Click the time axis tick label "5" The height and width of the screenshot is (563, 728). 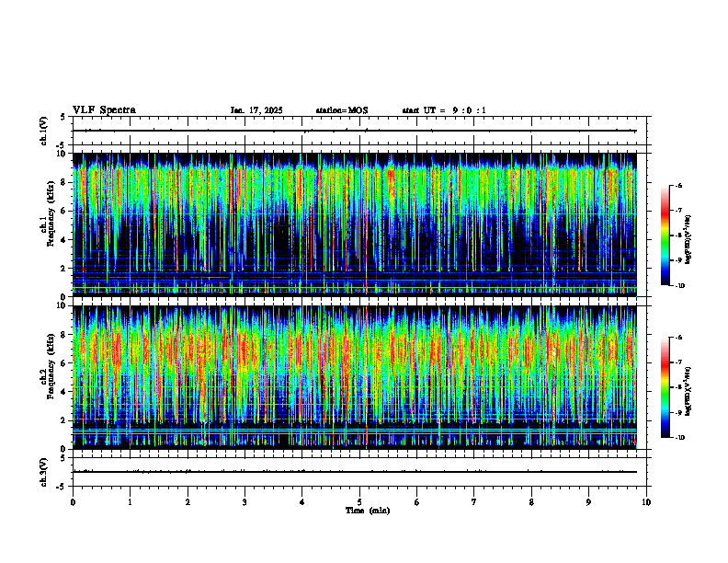point(359,502)
